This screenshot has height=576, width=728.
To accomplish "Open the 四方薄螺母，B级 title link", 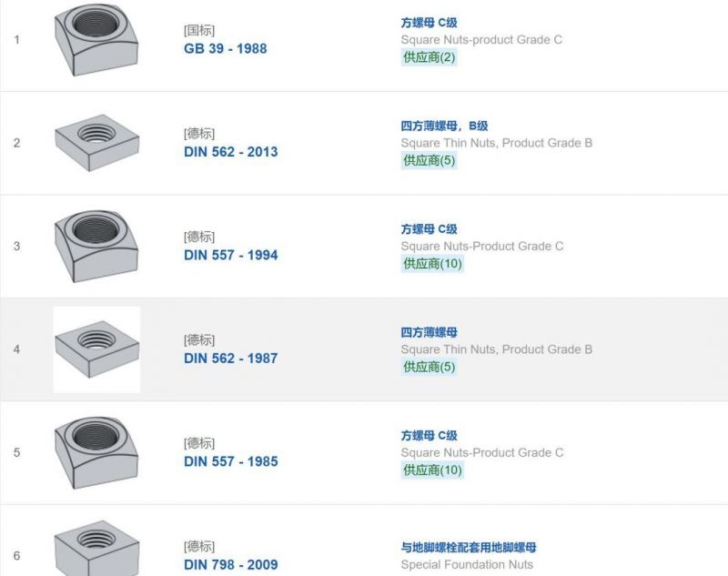I will tap(444, 126).
